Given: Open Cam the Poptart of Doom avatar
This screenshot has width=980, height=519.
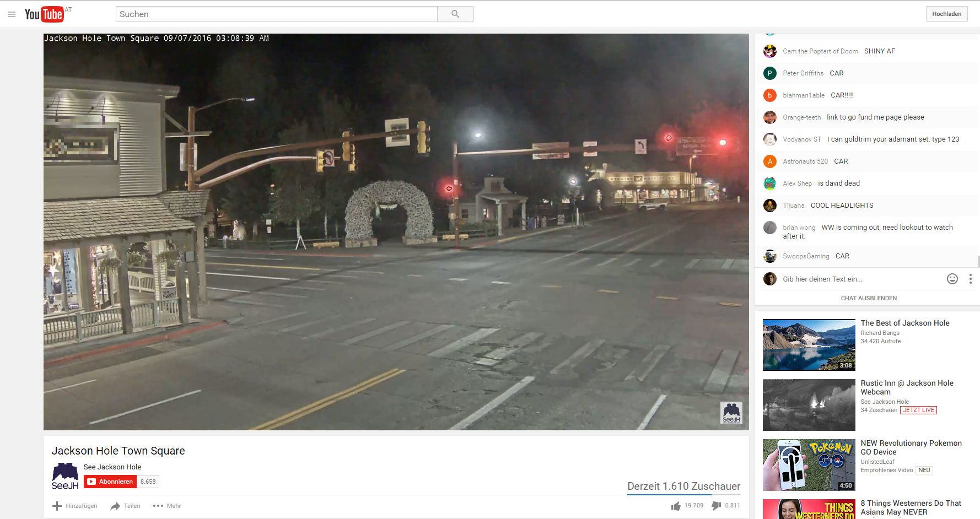Looking at the screenshot, I should [x=769, y=51].
